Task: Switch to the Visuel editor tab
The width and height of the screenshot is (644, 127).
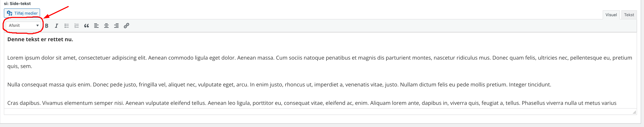Action: tap(611, 15)
